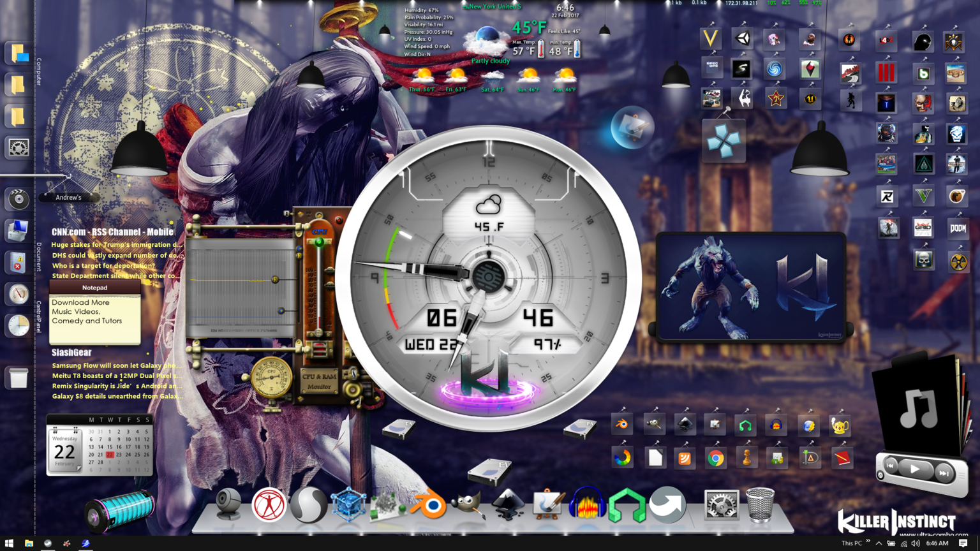This screenshot has height=551, width=980.
Task: Open the recycle bin in left sidebar
Action: click(18, 378)
